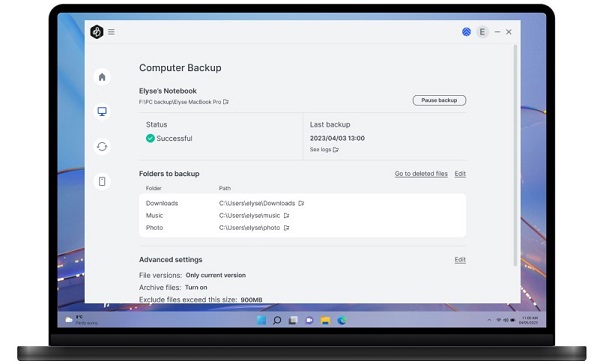
Task: Click the Archive files Turn on value
Action: pos(196,287)
